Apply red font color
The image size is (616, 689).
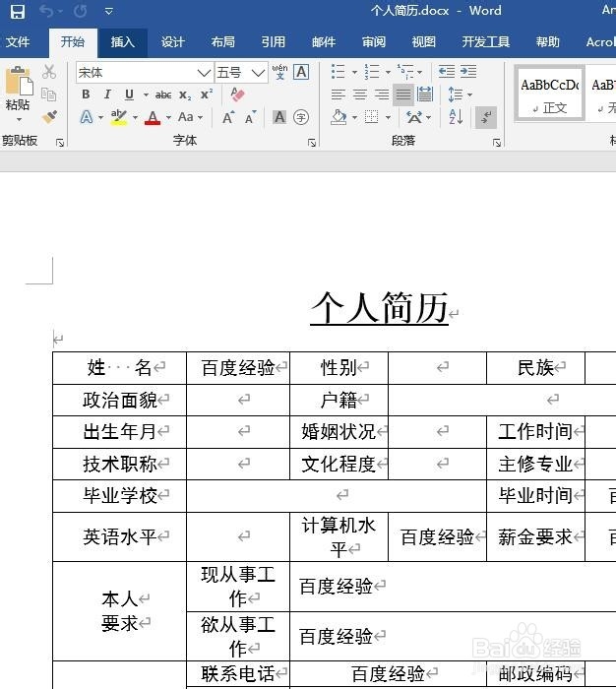[x=153, y=117]
